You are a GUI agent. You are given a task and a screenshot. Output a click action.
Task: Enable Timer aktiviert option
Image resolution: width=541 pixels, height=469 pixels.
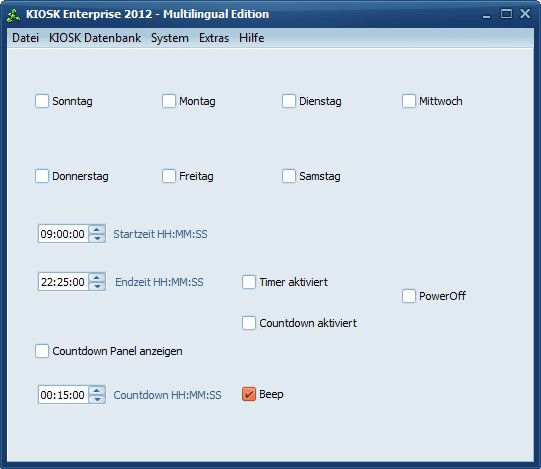[x=249, y=282]
